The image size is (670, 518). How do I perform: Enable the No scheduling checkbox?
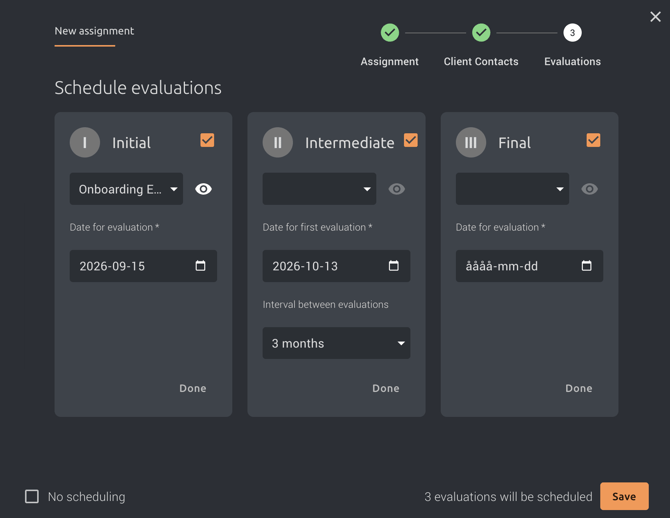32,497
